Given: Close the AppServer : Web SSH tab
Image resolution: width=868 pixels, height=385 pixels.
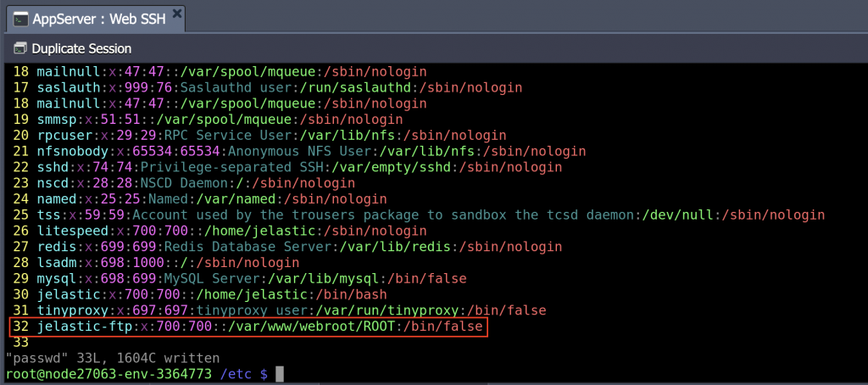Looking at the screenshot, I should (176, 14).
